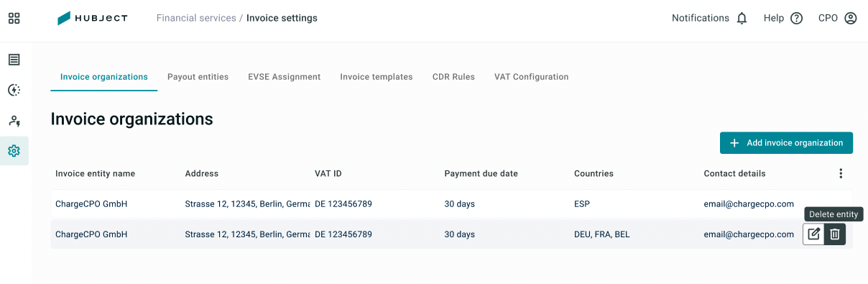Switch to the Payout entities tab

198,77
